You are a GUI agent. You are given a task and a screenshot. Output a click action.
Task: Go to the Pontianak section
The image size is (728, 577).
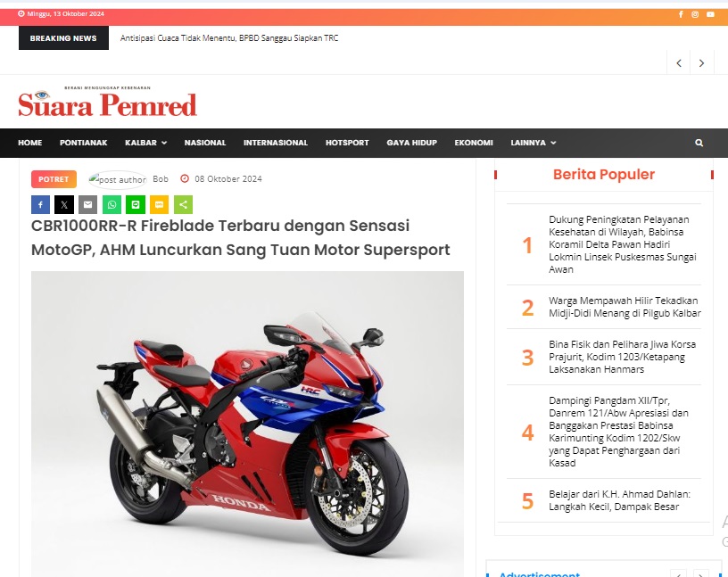pos(84,143)
